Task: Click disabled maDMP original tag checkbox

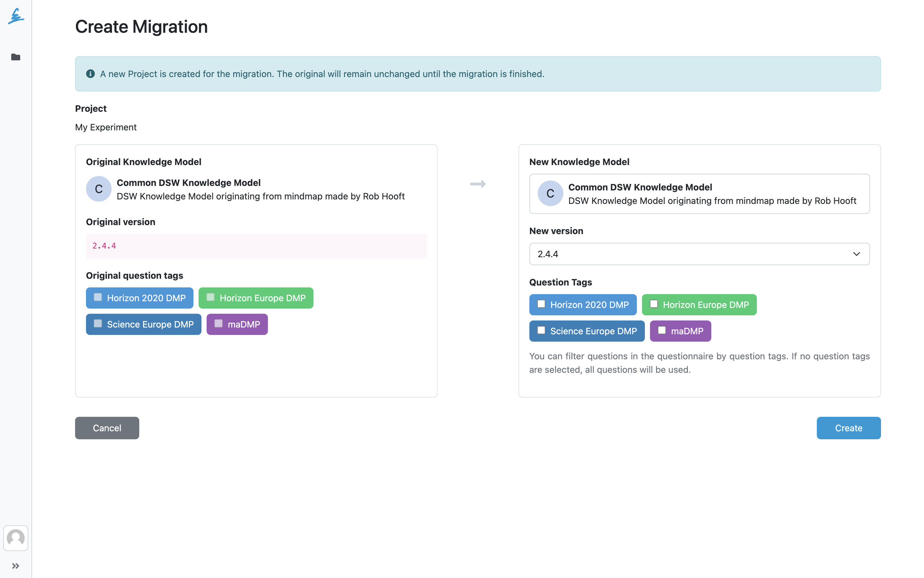Action: pyautogui.click(x=218, y=323)
